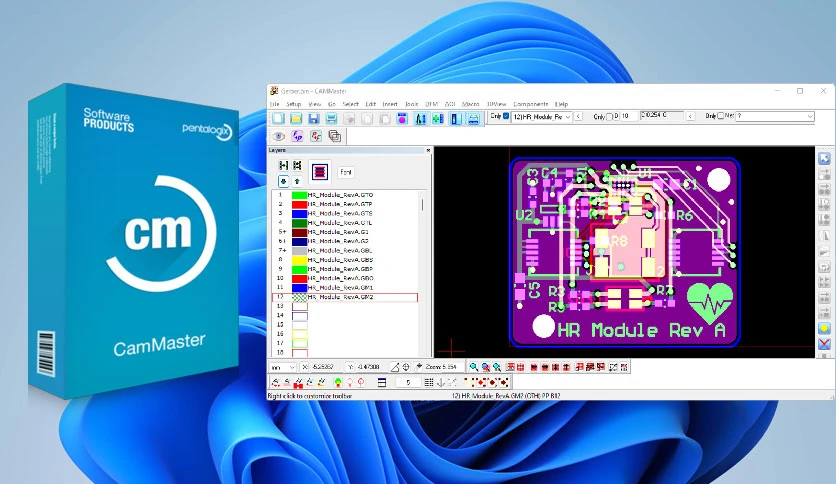Click the Y coordinate field

coord(370,367)
